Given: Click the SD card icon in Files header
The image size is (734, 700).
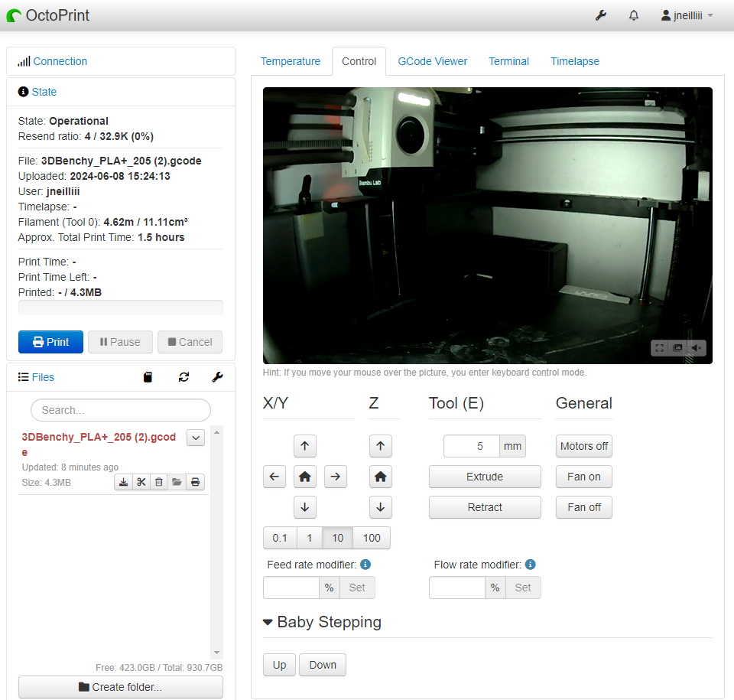Looking at the screenshot, I should 148,377.
